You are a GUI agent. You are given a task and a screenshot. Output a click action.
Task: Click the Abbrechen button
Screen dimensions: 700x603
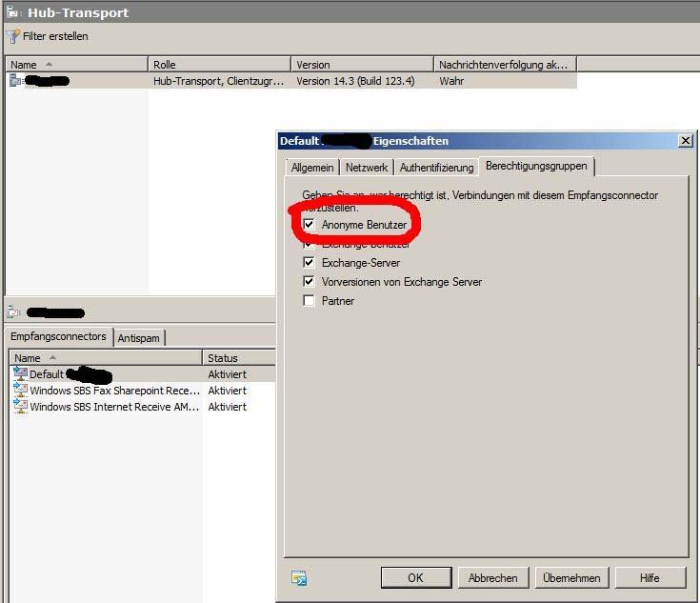(x=493, y=578)
